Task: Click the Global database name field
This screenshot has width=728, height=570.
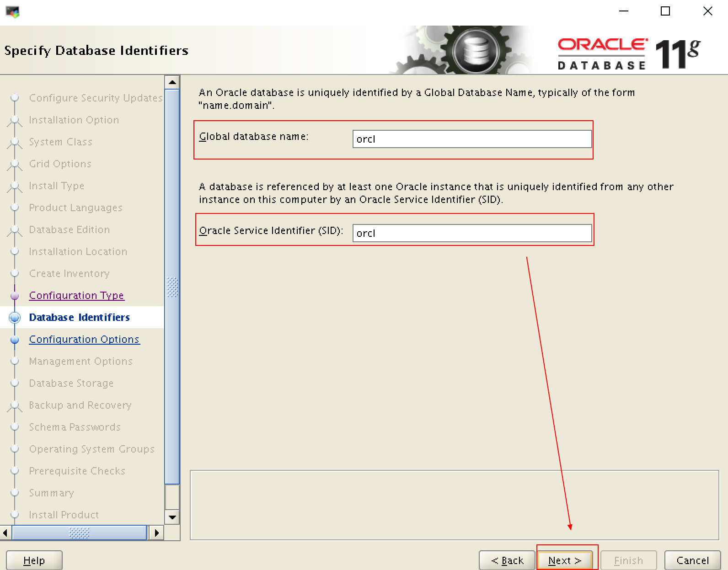Action: pyautogui.click(x=472, y=139)
